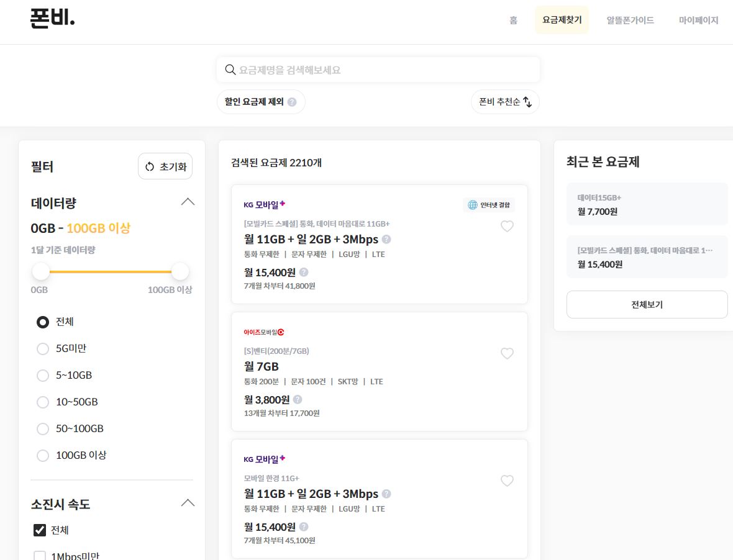This screenshot has height=560, width=733.
Task: Select the 100GB 이상 radio option
Action: [x=42, y=455]
